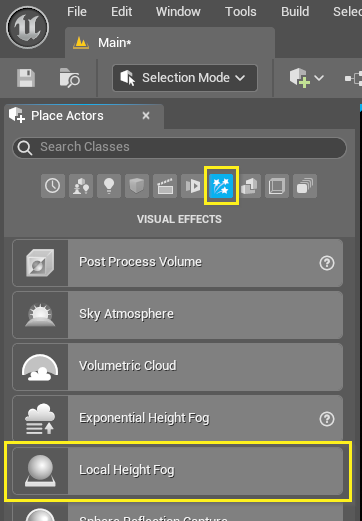Screen dimensions: 362x521
Task: Open the File menu
Action: click(x=77, y=12)
